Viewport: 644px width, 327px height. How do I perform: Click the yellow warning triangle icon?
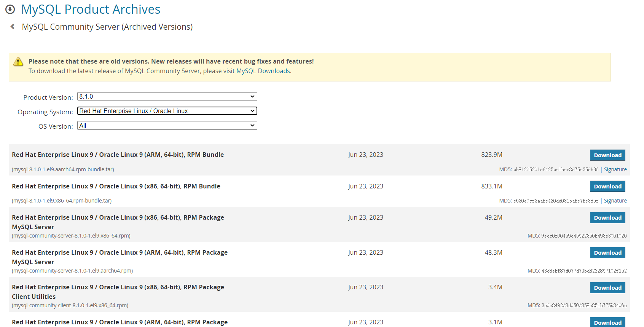click(x=18, y=62)
